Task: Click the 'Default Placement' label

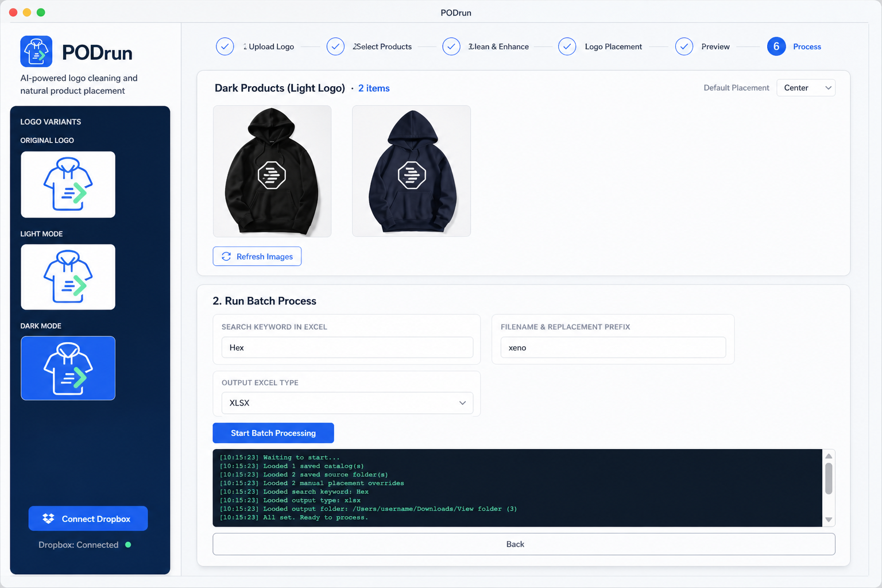Action: point(736,88)
